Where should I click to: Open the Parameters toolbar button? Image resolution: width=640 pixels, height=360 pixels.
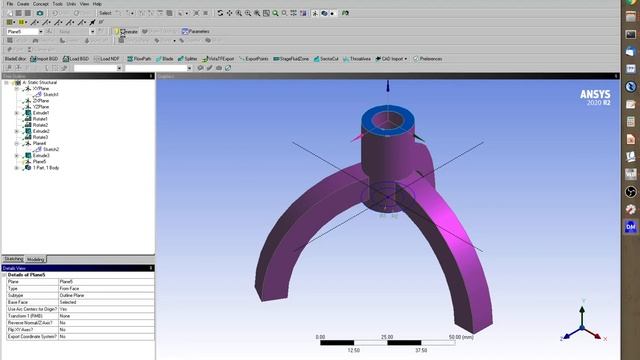196,31
